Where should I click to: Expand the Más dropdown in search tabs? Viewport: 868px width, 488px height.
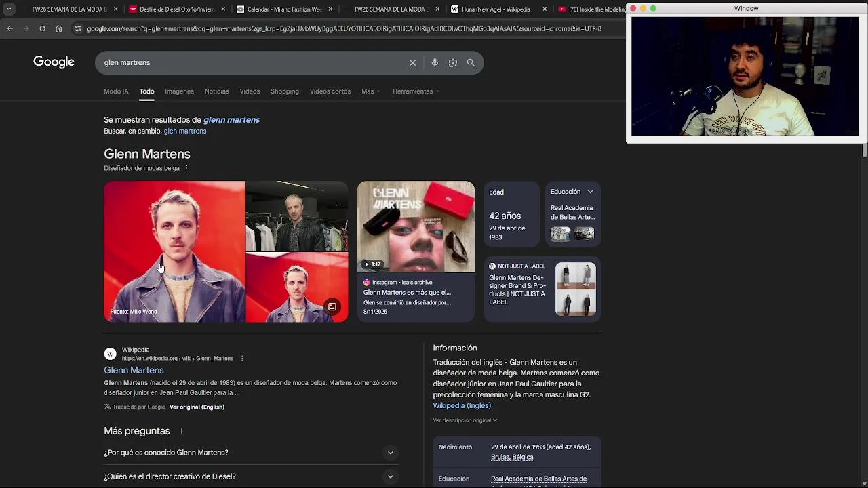[x=371, y=91]
